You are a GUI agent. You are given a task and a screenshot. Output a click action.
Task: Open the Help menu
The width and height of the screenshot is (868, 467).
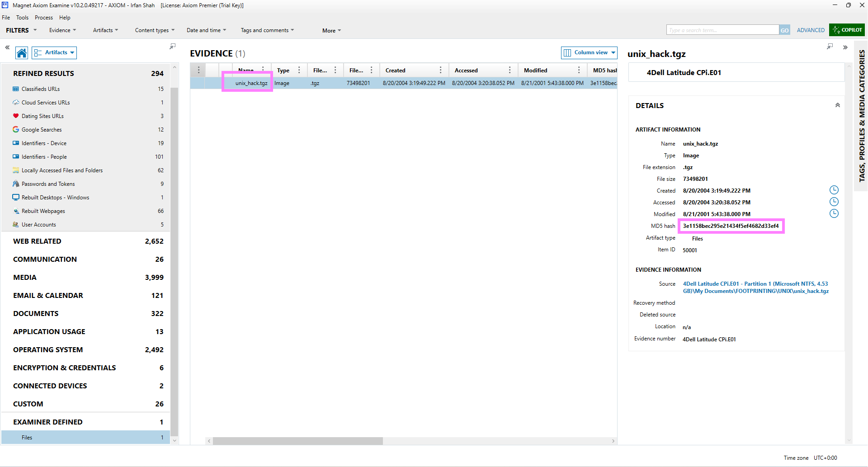point(65,18)
